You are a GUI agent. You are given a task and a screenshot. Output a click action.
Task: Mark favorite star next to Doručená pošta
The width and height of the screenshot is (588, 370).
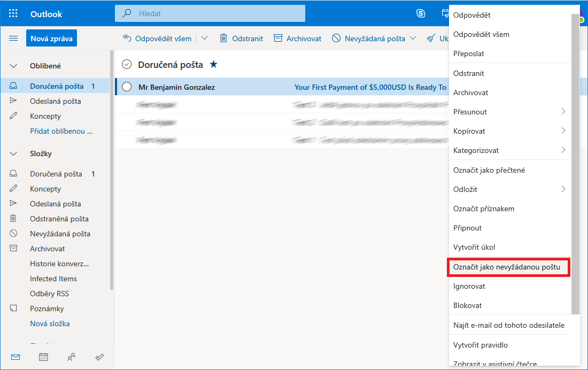point(214,65)
